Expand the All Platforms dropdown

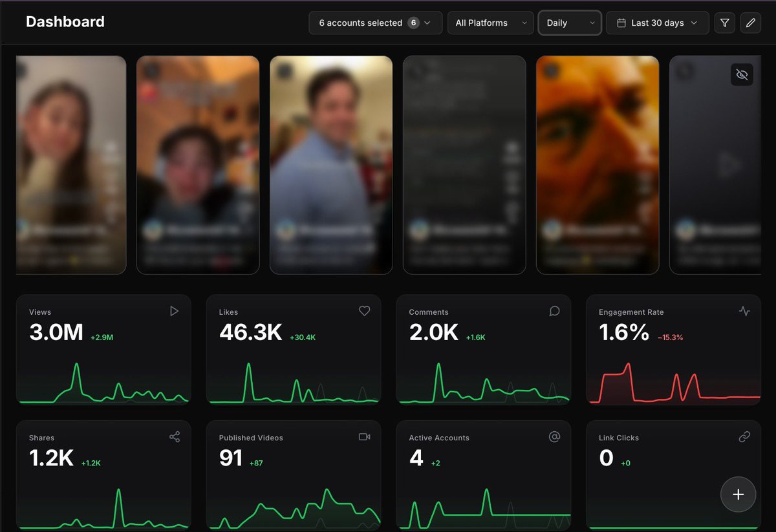point(490,22)
